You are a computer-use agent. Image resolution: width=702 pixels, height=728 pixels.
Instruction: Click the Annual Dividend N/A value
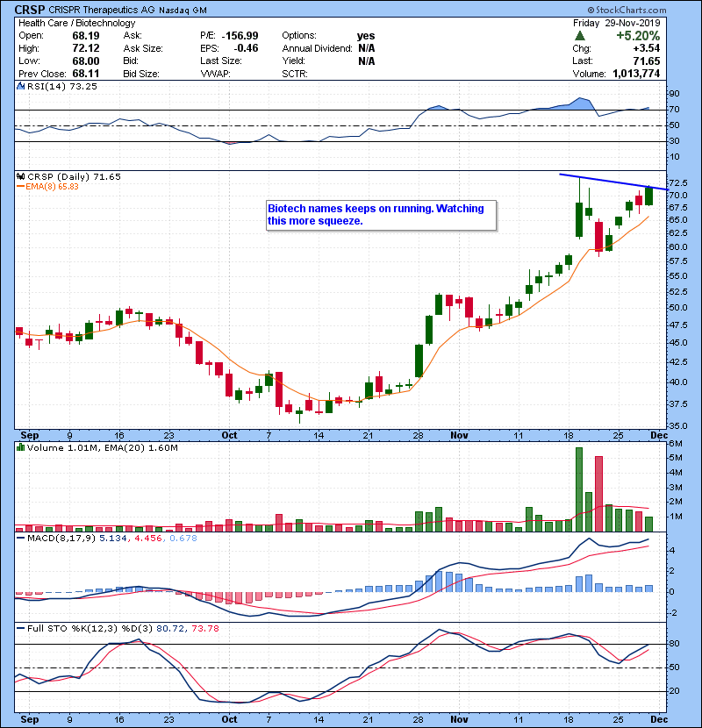click(366, 48)
